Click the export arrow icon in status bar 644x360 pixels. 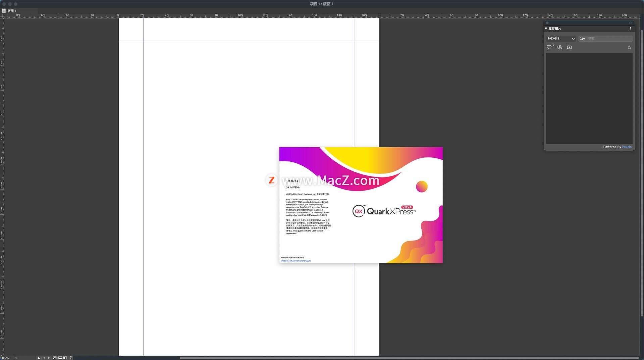(71, 358)
